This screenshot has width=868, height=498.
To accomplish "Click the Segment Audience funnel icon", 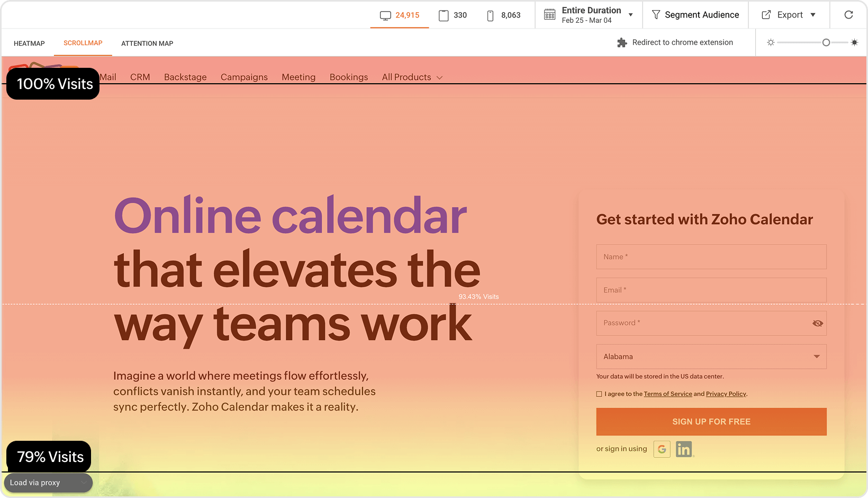I will tap(656, 15).
